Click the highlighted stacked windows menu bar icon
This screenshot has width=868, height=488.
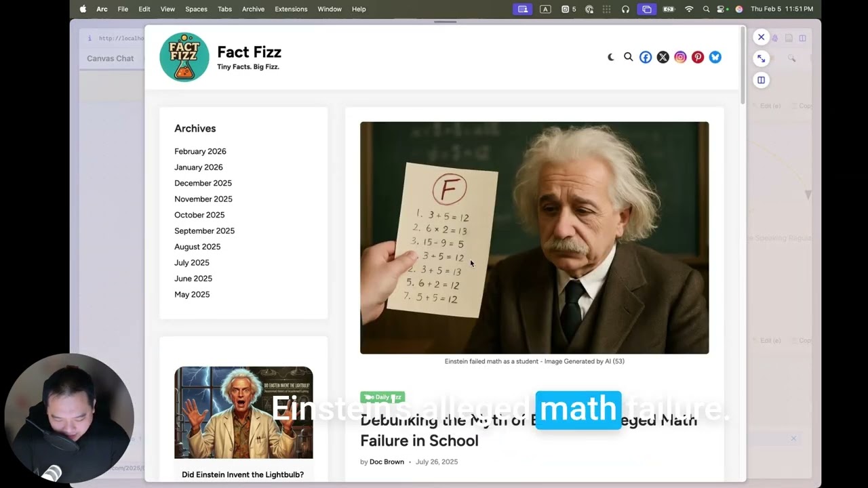click(x=646, y=9)
